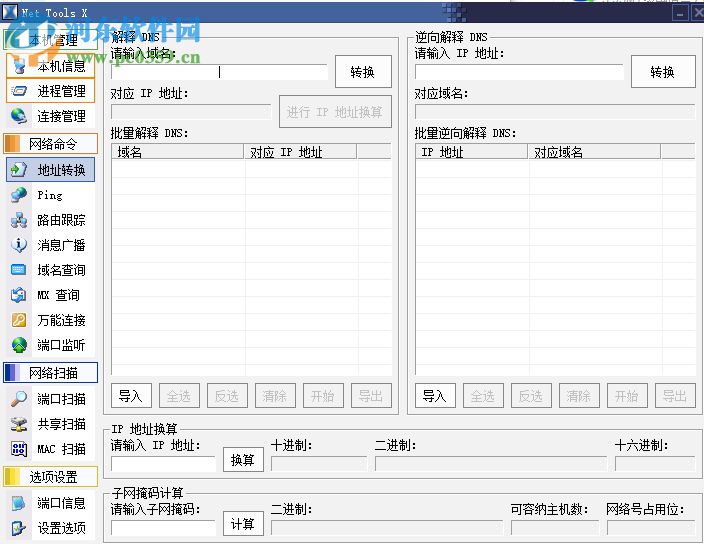Click the 计算 subnet mask button
704x544 pixels.
[243, 524]
